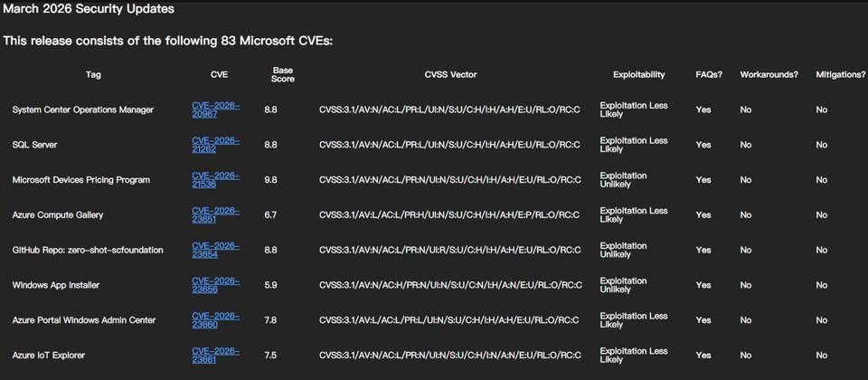Click the CVE column header
The image size is (868, 380).
219,74
